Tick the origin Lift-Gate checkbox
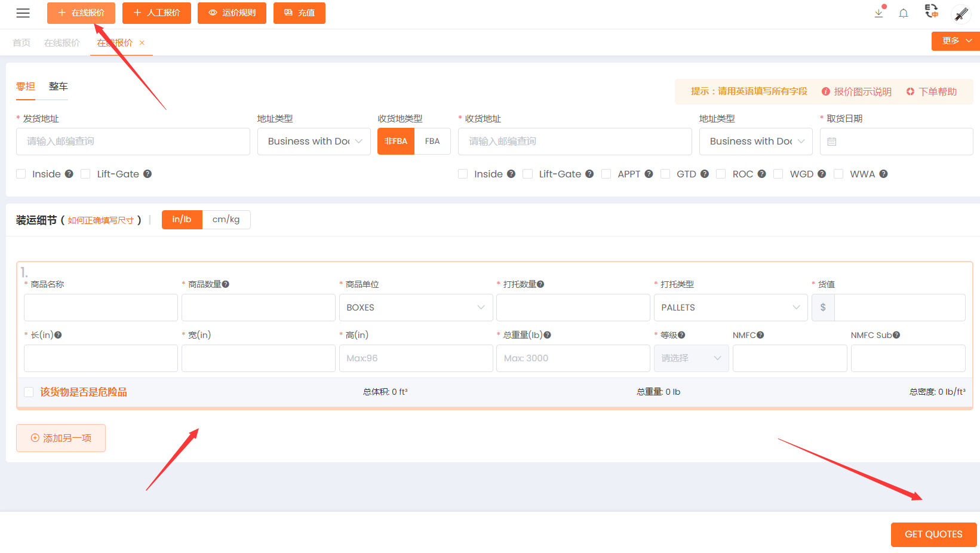980x553 pixels. (x=85, y=174)
